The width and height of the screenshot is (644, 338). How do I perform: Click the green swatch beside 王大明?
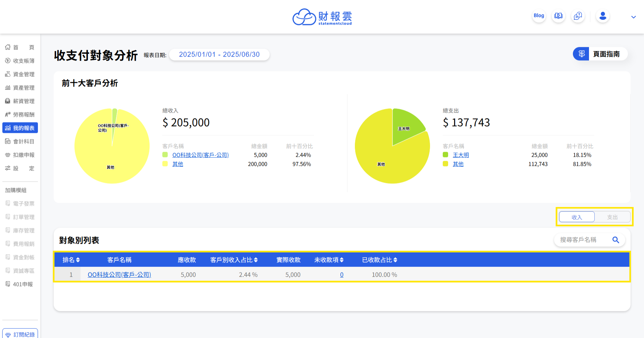tap(445, 155)
